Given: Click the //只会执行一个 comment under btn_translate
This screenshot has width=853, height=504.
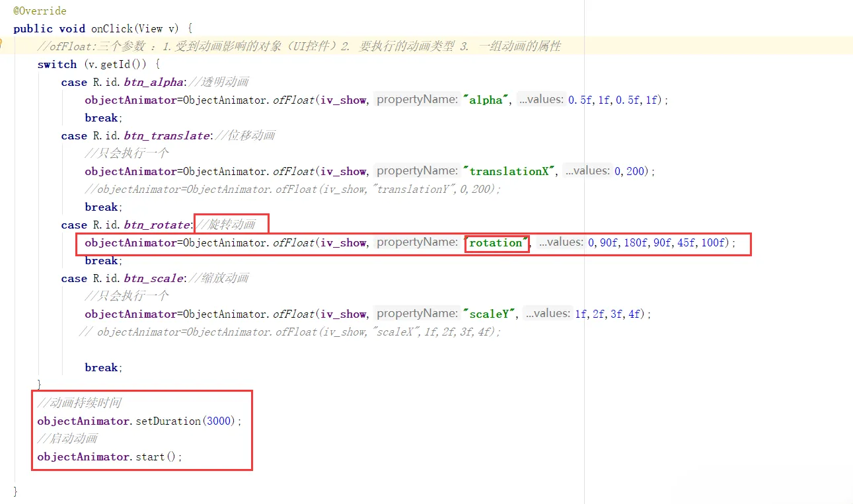Looking at the screenshot, I should [127, 153].
